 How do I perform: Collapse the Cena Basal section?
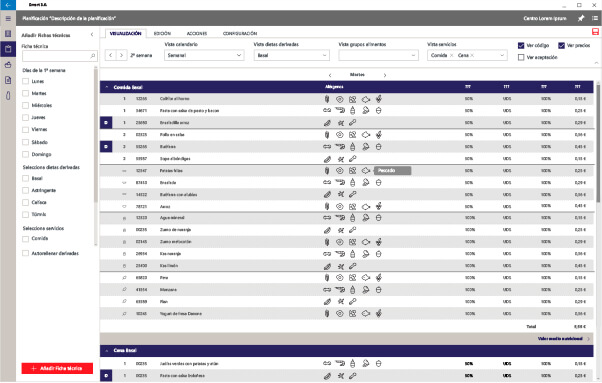click(x=107, y=350)
